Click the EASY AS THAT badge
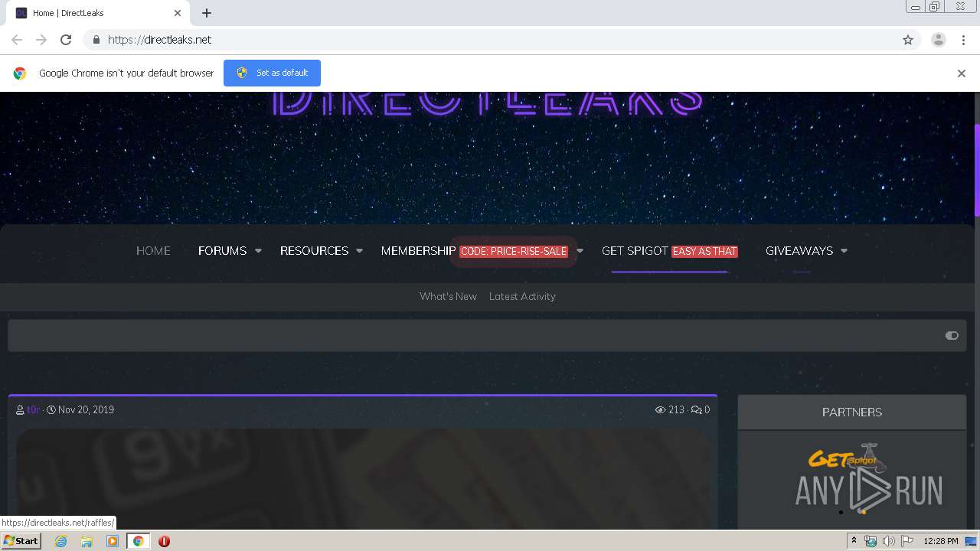 click(704, 251)
